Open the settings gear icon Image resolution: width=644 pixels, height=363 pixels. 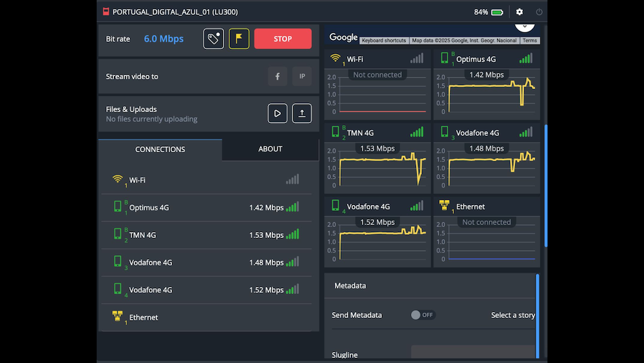point(520,12)
